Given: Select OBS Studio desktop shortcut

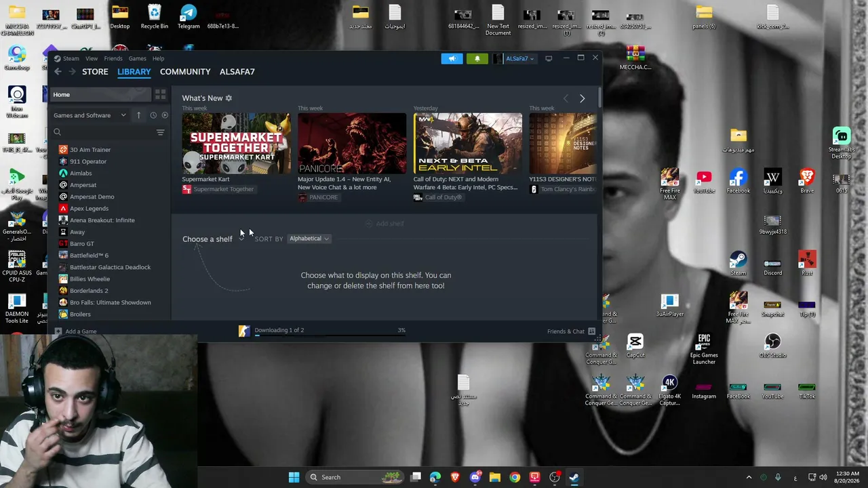Looking at the screenshot, I should coord(772,345).
